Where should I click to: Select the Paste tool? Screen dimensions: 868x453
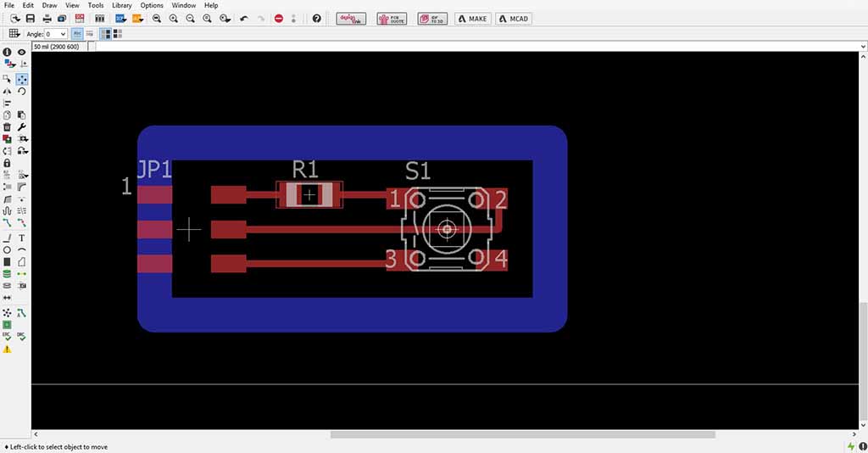(x=21, y=115)
